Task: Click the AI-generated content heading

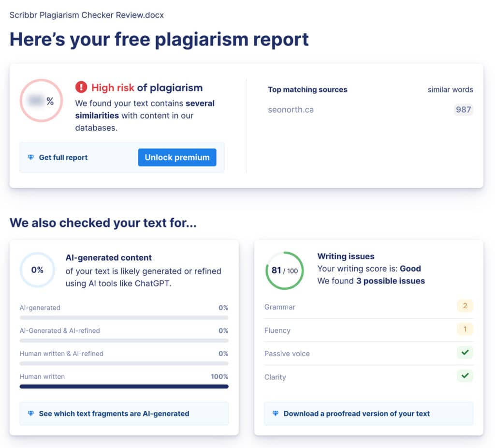Action: click(x=109, y=257)
